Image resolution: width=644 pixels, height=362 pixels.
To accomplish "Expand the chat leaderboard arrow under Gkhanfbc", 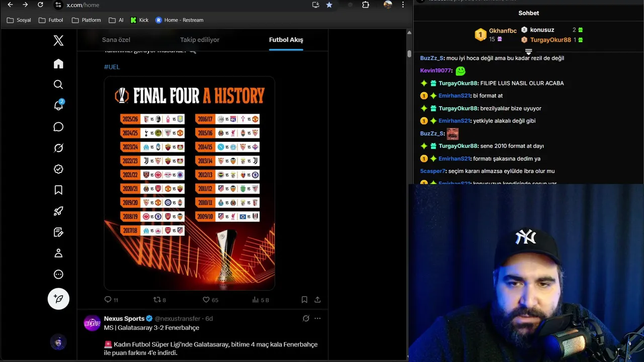I will point(528,52).
